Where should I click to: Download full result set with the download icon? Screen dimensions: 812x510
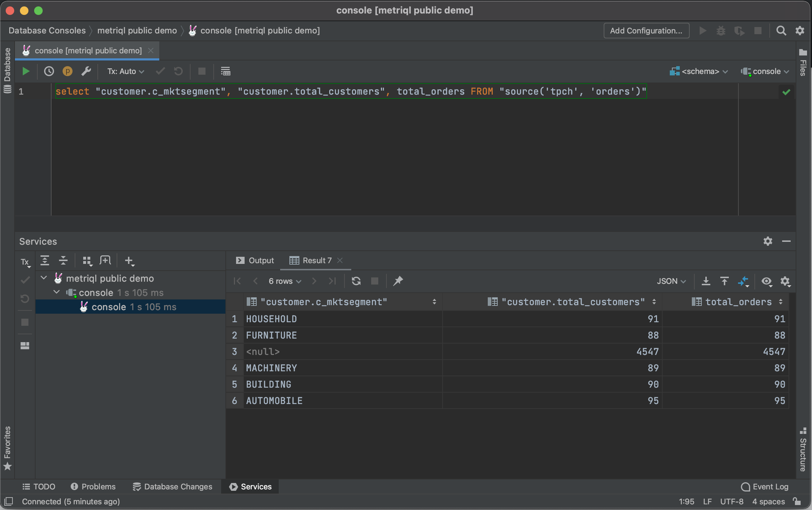706,281
